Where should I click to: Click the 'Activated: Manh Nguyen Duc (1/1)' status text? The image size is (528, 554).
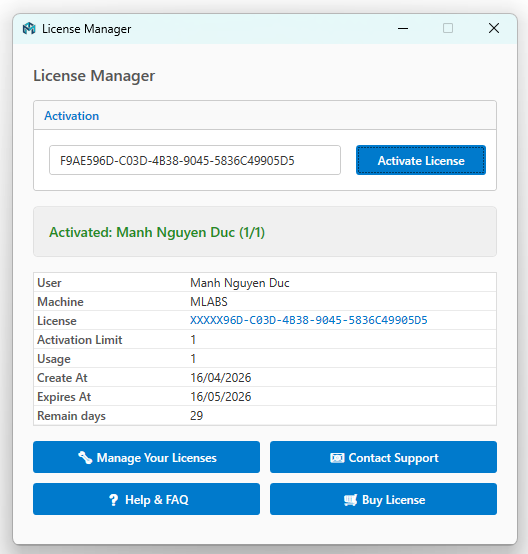(157, 232)
